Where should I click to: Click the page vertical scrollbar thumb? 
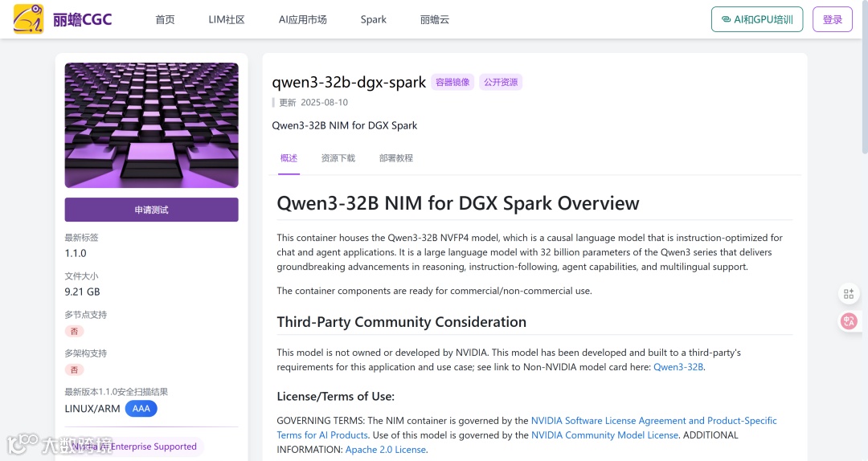pyautogui.click(x=865, y=77)
